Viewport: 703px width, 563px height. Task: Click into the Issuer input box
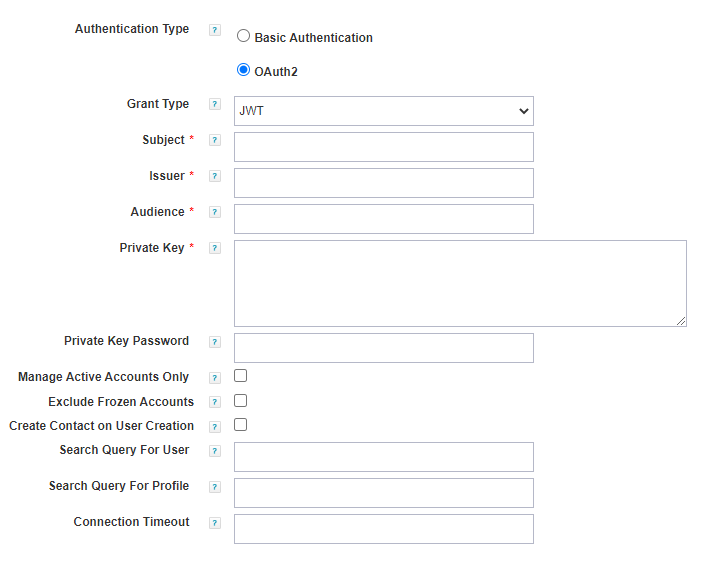(x=384, y=183)
